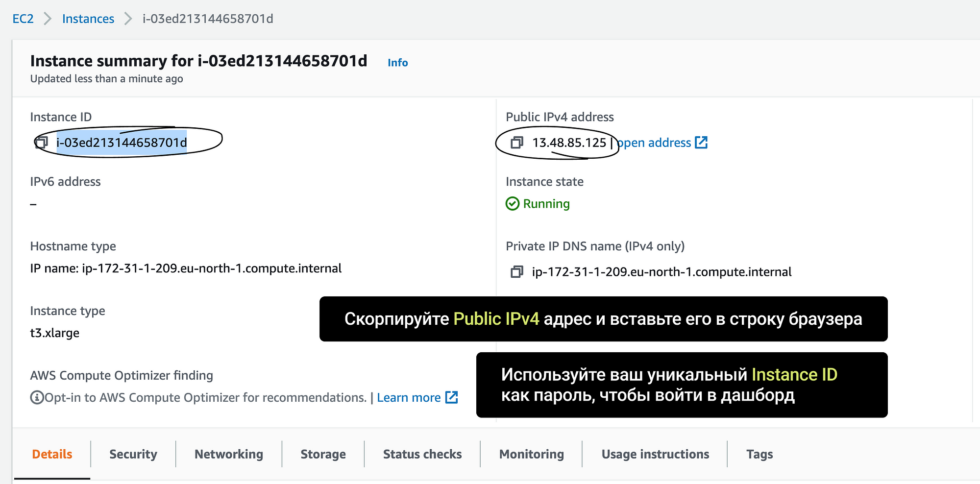Click the green Running status check icon

pos(513,203)
